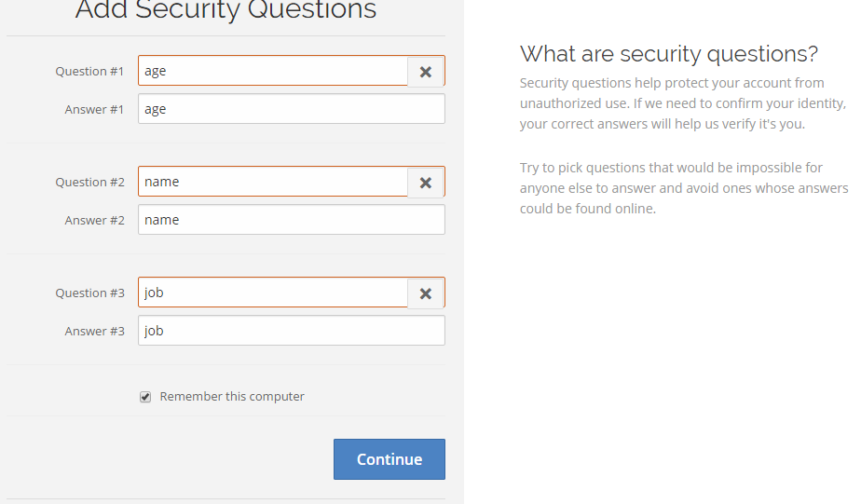The width and height of the screenshot is (861, 504).
Task: Focus the Question #1 field containing age
Action: [273, 71]
